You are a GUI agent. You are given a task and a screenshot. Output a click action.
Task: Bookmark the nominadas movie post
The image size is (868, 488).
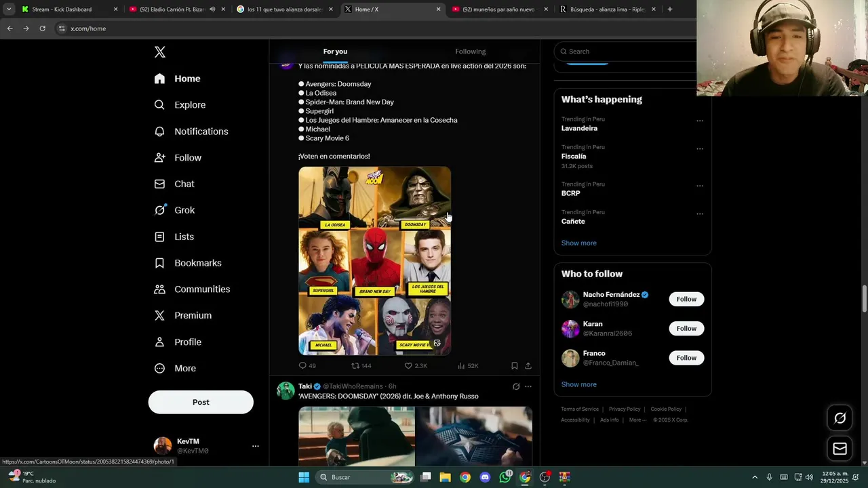click(515, 365)
